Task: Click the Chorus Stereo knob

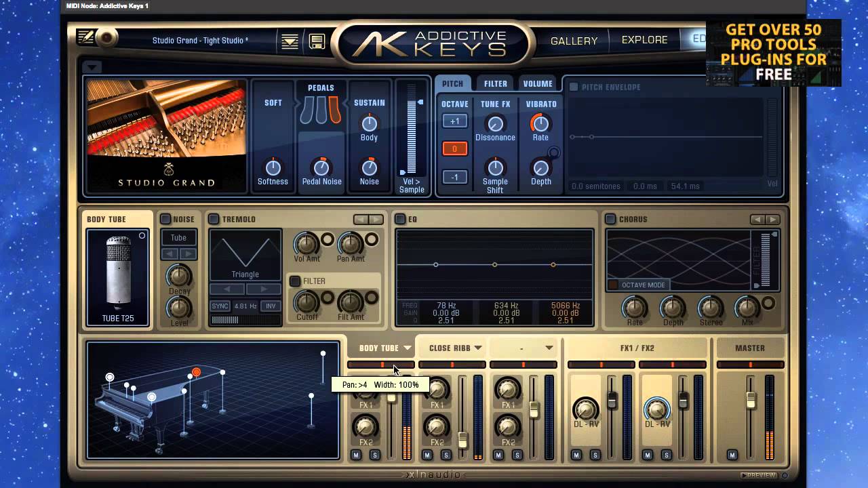Action: 711,308
